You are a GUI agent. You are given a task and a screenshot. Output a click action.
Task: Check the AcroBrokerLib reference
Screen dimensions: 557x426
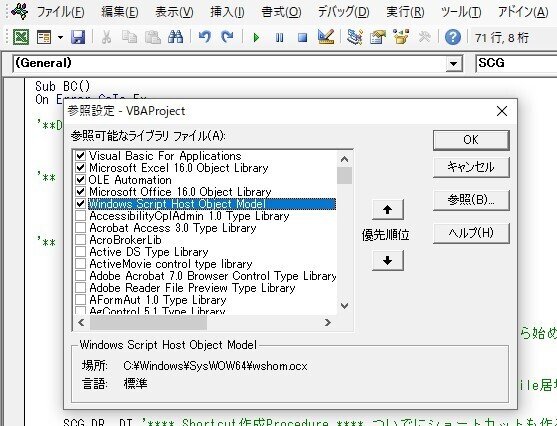[x=81, y=240]
